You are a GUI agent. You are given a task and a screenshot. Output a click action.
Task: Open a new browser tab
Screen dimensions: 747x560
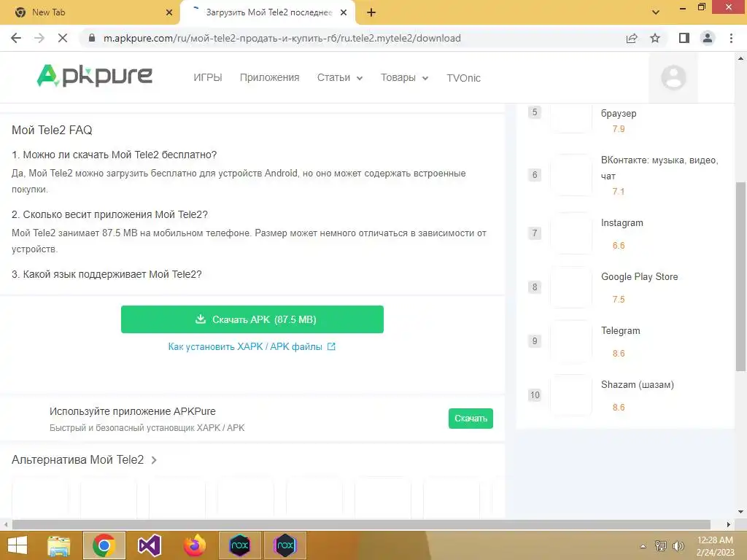371,13
